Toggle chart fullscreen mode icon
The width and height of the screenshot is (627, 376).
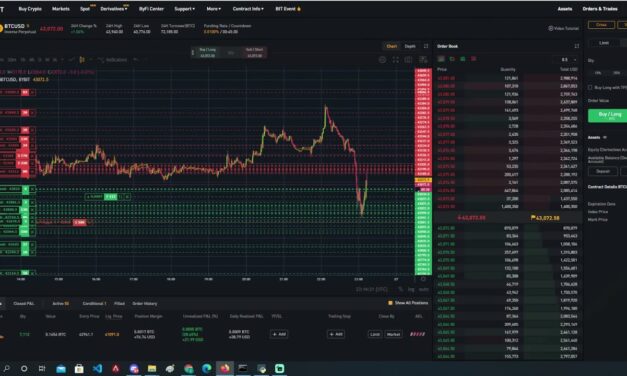click(x=395, y=60)
